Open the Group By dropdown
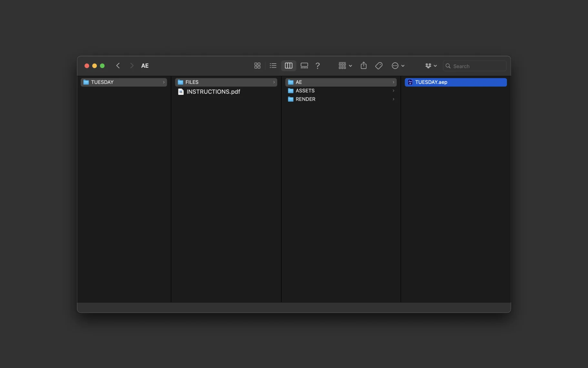Viewport: 588px width, 368px height. click(345, 66)
